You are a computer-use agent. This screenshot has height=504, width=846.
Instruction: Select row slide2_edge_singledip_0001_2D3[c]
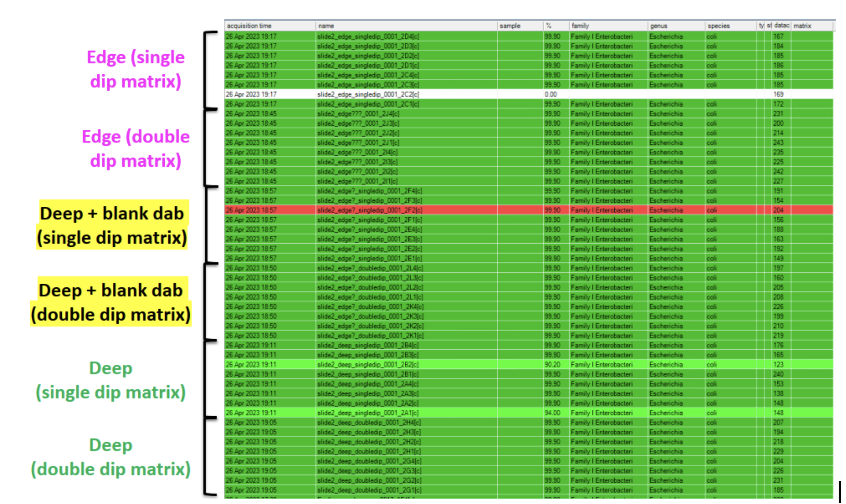coord(529,46)
